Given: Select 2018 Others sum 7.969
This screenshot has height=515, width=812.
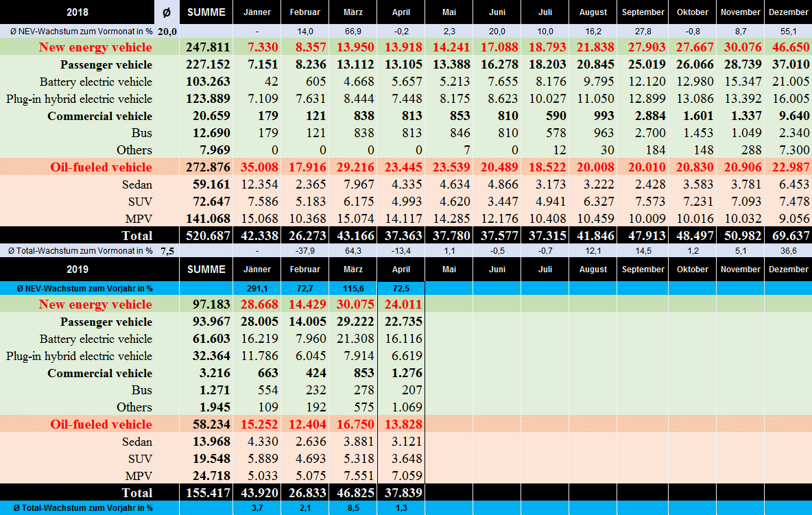Looking at the screenshot, I should (215, 149).
